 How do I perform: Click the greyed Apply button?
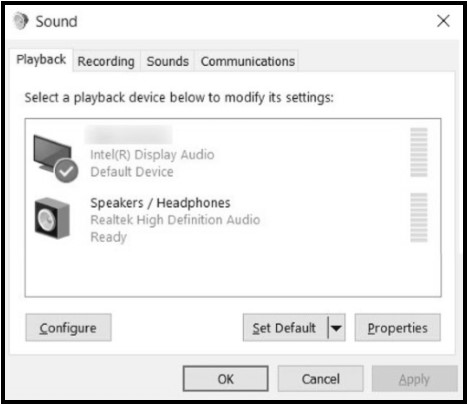414,379
